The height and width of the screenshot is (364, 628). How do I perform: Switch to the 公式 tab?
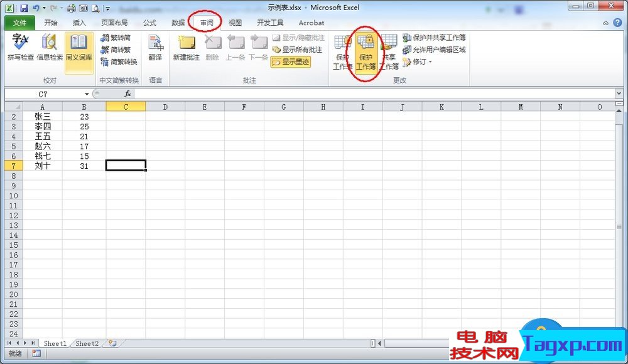(x=150, y=23)
